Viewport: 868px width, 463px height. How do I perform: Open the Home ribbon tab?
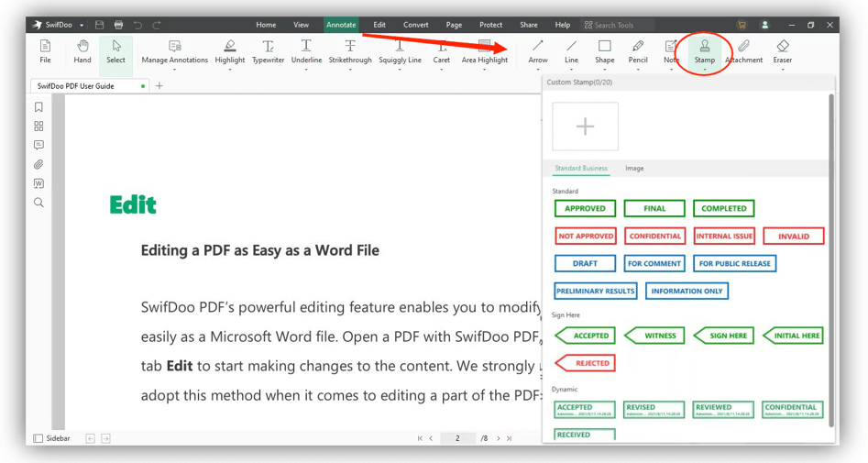point(266,25)
